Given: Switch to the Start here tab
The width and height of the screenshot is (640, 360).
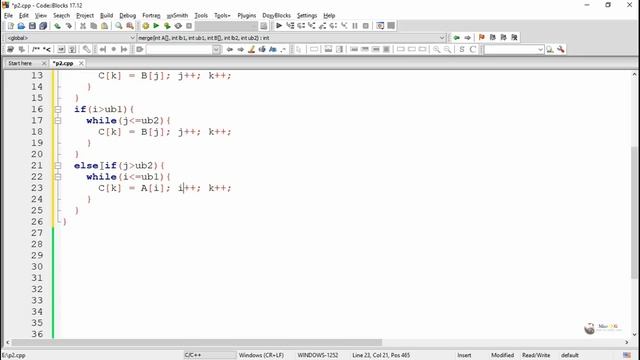Looking at the screenshot, I should (20, 63).
